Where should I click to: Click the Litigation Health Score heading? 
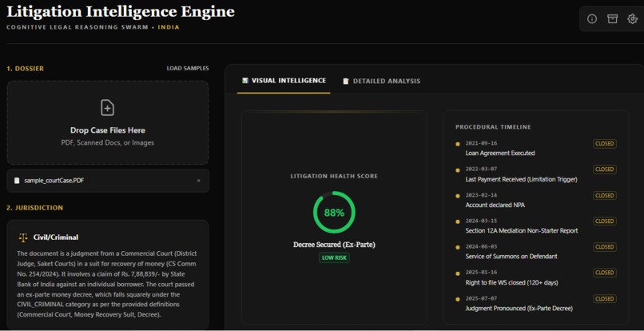(x=334, y=176)
